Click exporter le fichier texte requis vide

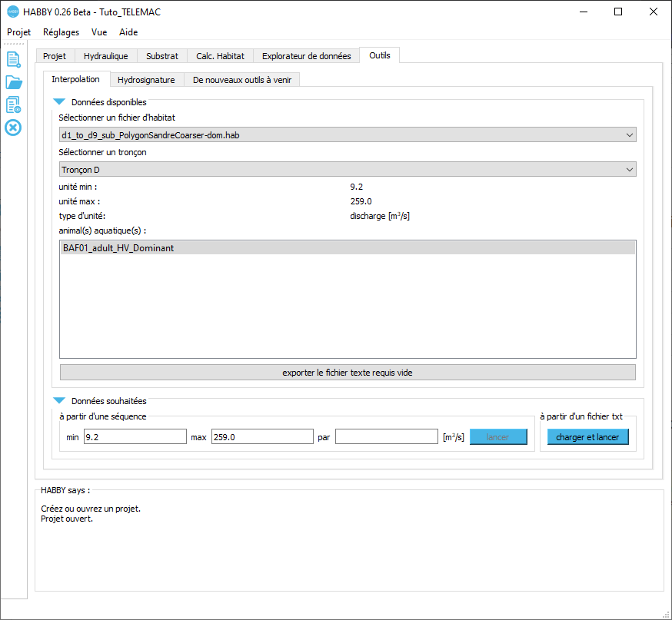(x=348, y=373)
